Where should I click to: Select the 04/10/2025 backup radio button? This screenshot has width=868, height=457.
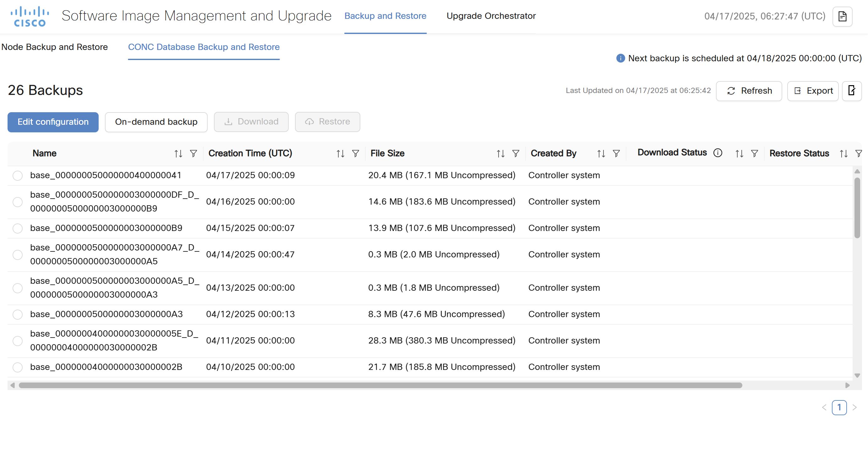coord(18,367)
